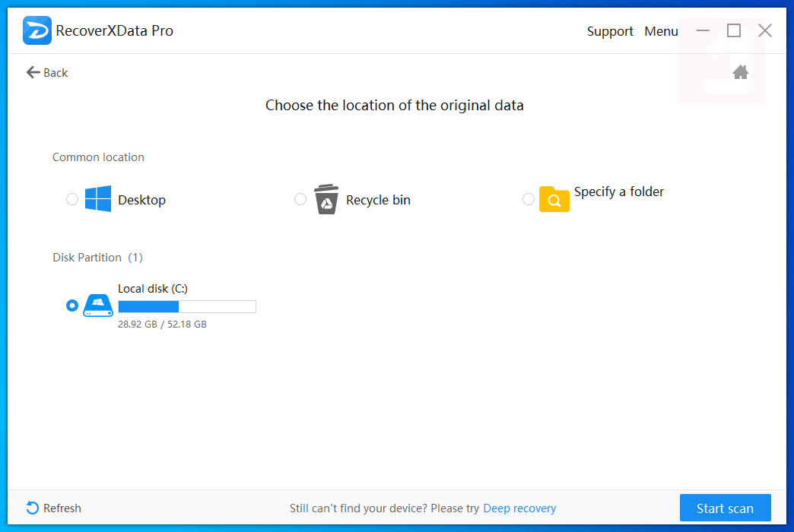Select the Local disk (C:) radio button
794x532 pixels.
tap(72, 306)
